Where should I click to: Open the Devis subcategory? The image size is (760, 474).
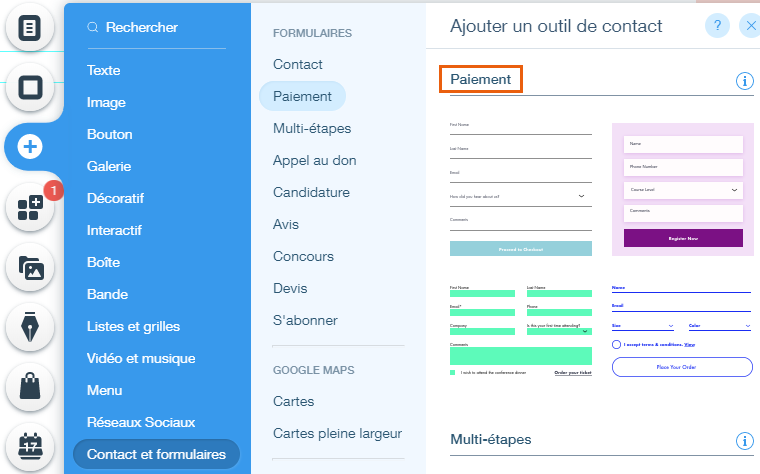[290, 288]
